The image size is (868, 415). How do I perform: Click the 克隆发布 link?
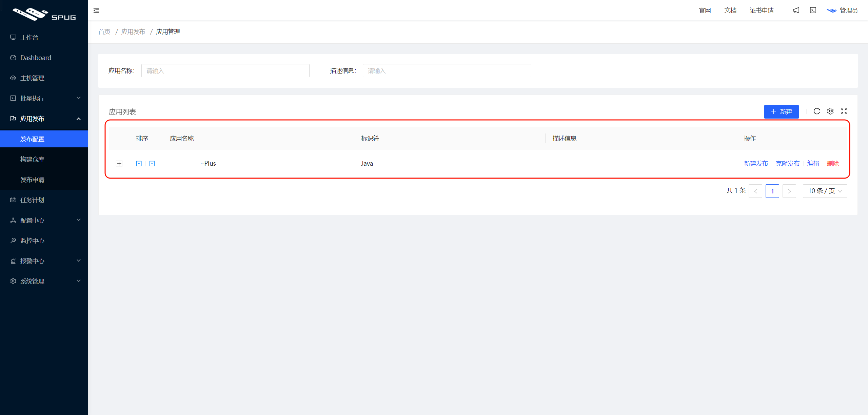click(787, 164)
